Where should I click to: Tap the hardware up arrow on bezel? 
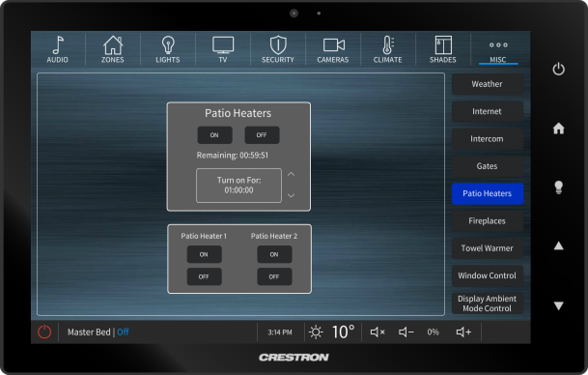558,245
